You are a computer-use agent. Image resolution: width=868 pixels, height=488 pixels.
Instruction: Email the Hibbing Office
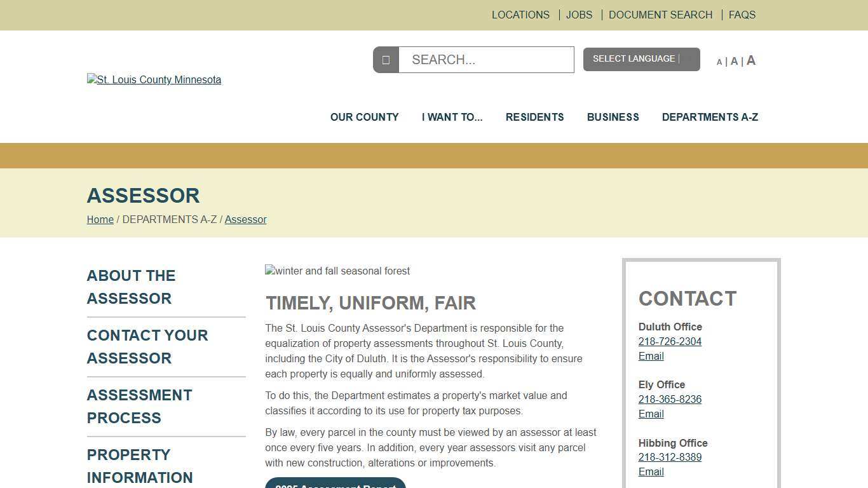651,471
